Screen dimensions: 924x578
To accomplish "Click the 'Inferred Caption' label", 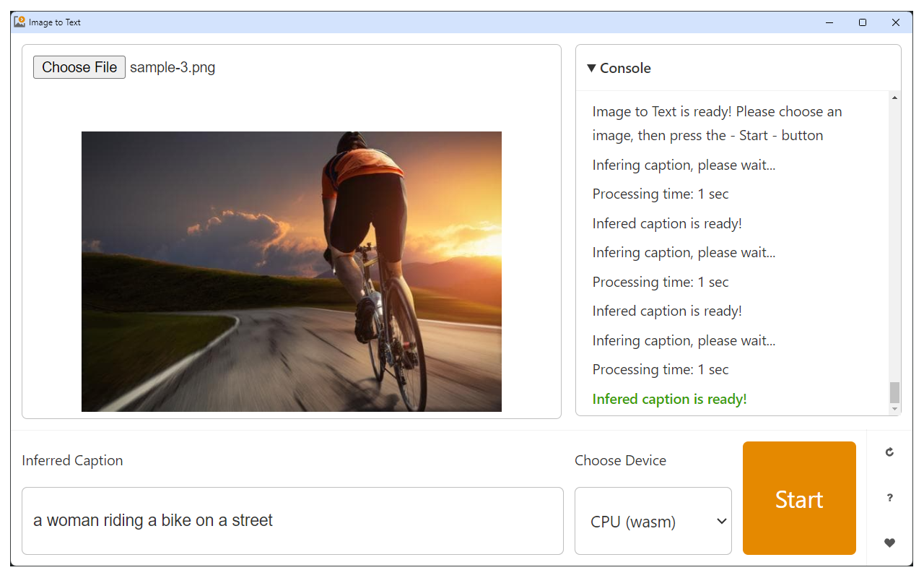I will click(x=72, y=460).
